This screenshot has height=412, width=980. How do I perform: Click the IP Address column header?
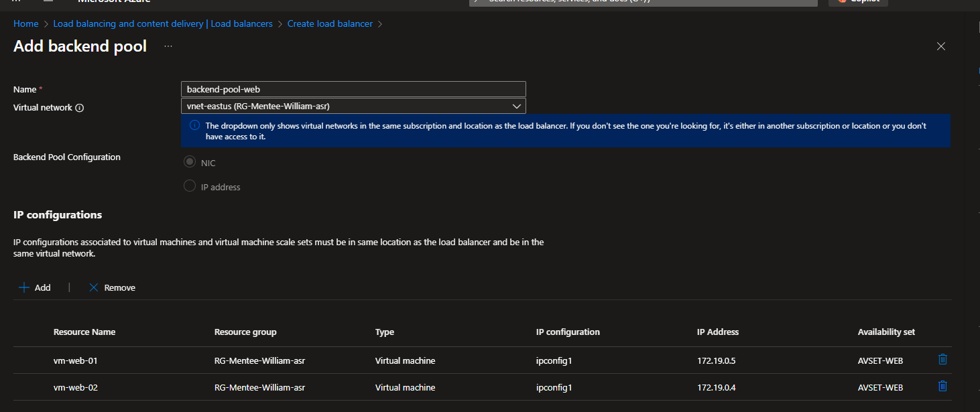[718, 332]
